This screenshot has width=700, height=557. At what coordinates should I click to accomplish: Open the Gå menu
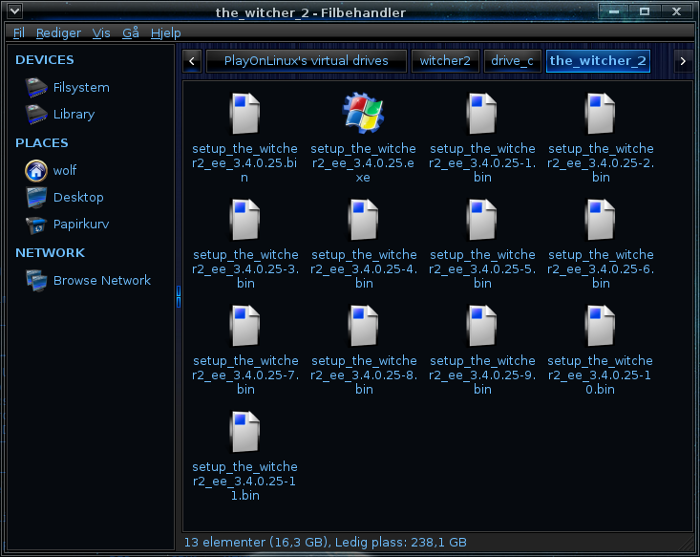pyautogui.click(x=130, y=33)
